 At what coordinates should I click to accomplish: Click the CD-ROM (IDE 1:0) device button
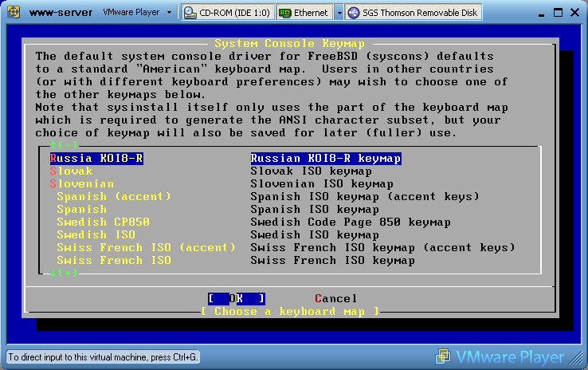point(228,13)
